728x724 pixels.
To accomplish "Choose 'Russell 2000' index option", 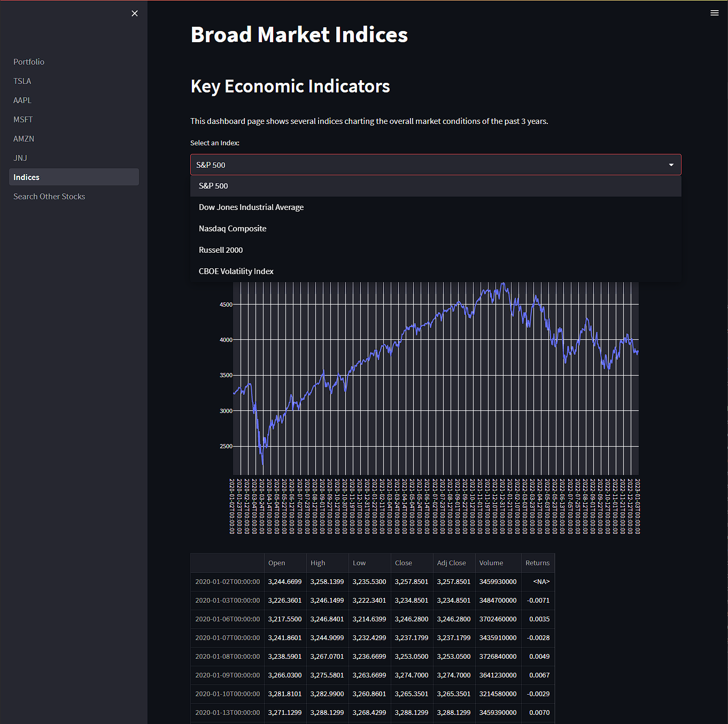I will [x=221, y=250].
